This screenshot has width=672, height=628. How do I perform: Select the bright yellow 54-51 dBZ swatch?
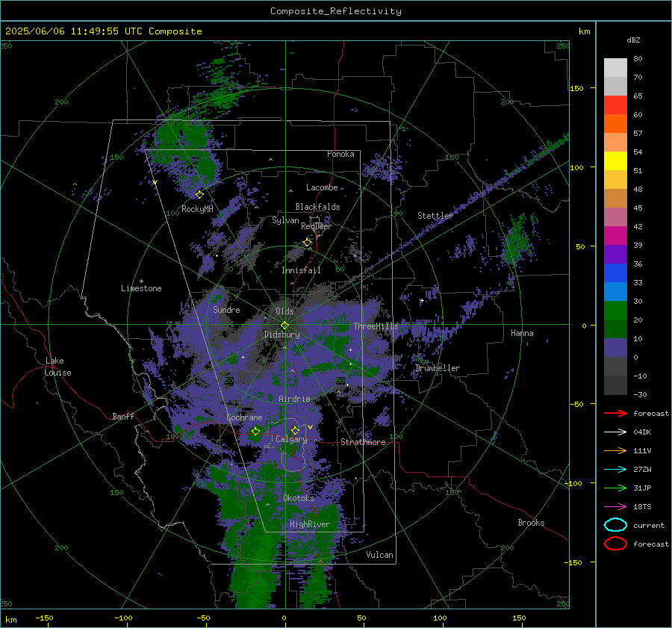point(615,161)
